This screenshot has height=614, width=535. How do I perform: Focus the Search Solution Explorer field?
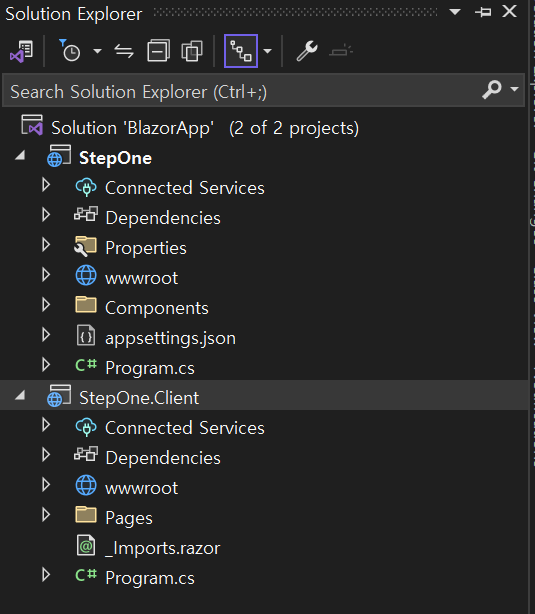[x=263, y=92]
